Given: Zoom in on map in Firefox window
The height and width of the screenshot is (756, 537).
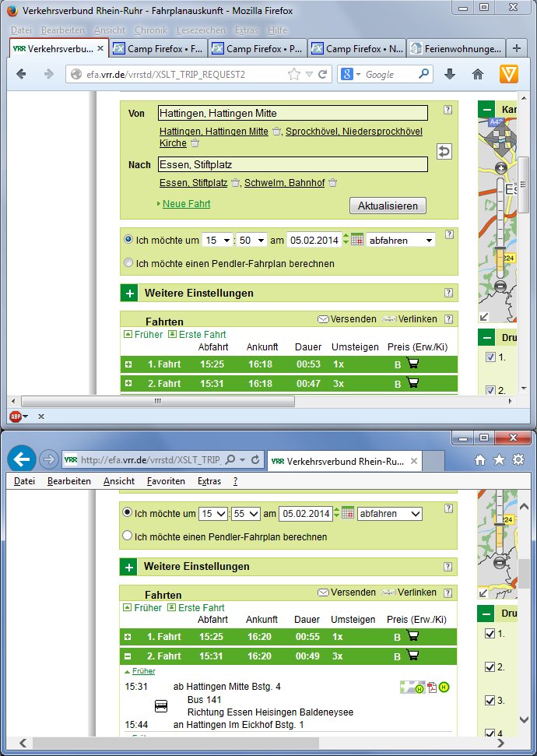Looking at the screenshot, I should tap(500, 168).
